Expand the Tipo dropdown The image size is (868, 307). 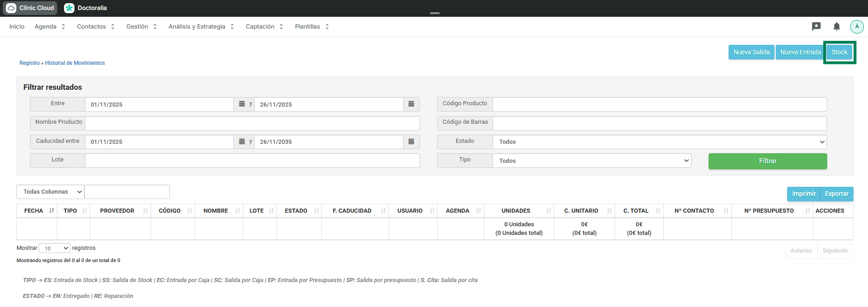592,161
